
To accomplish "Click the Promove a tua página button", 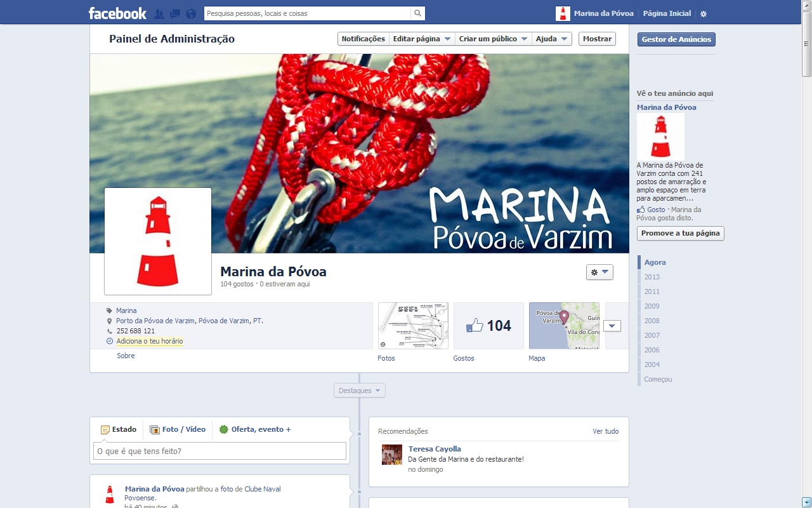I will [680, 233].
